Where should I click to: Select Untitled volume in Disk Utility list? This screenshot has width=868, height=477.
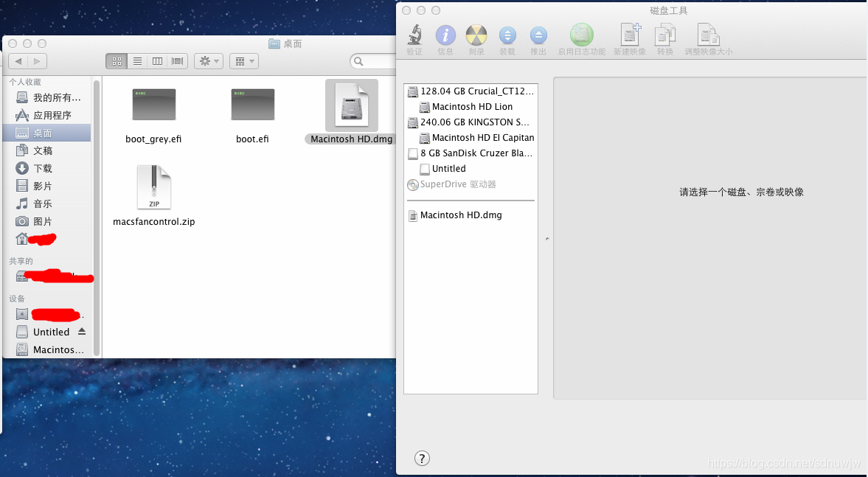[471, 169]
